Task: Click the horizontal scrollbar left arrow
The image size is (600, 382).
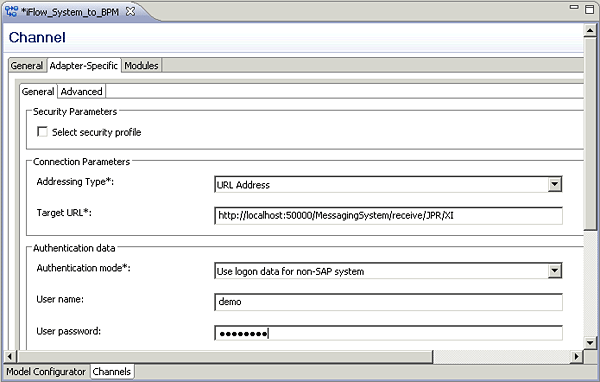Action: coord(10,357)
